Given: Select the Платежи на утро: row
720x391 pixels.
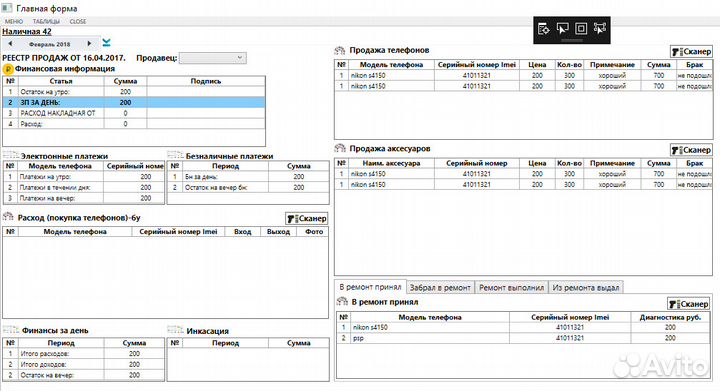Looking at the screenshot, I should (84, 177).
